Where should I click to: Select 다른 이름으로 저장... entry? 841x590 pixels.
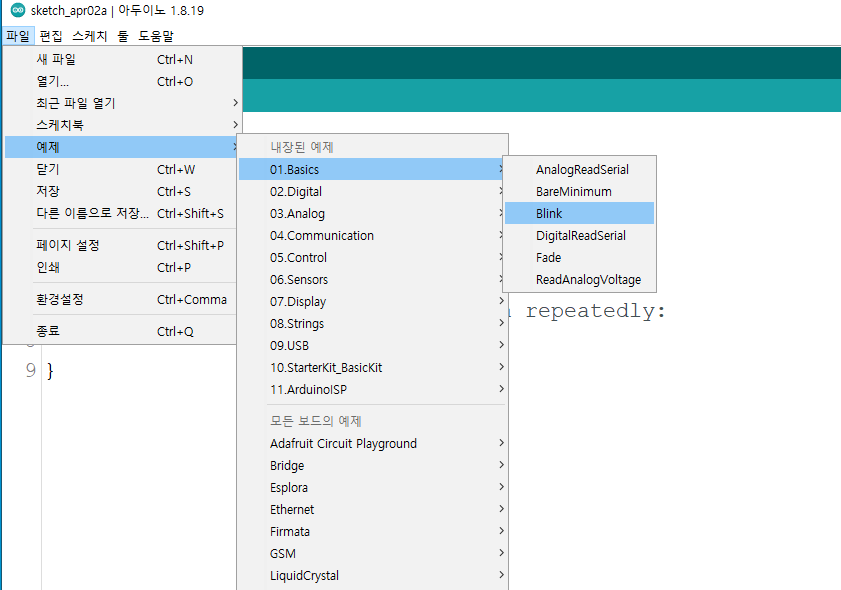click(x=122, y=213)
